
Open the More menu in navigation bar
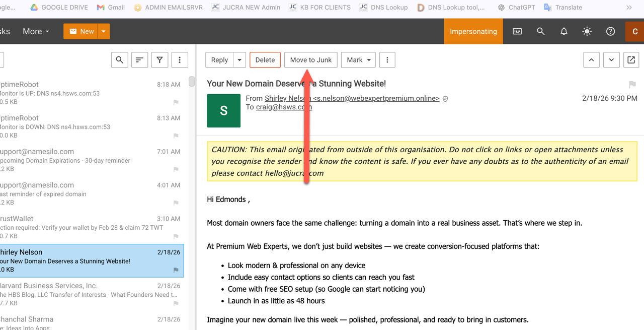pyautogui.click(x=36, y=31)
